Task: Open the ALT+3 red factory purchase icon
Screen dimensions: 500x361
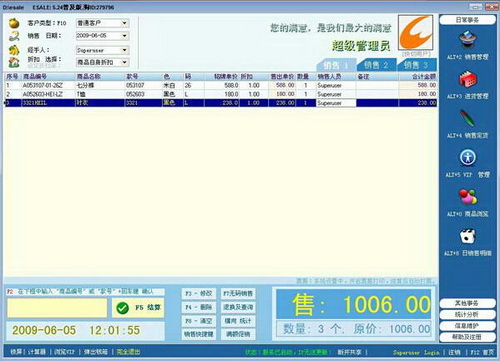Action: tap(468, 79)
